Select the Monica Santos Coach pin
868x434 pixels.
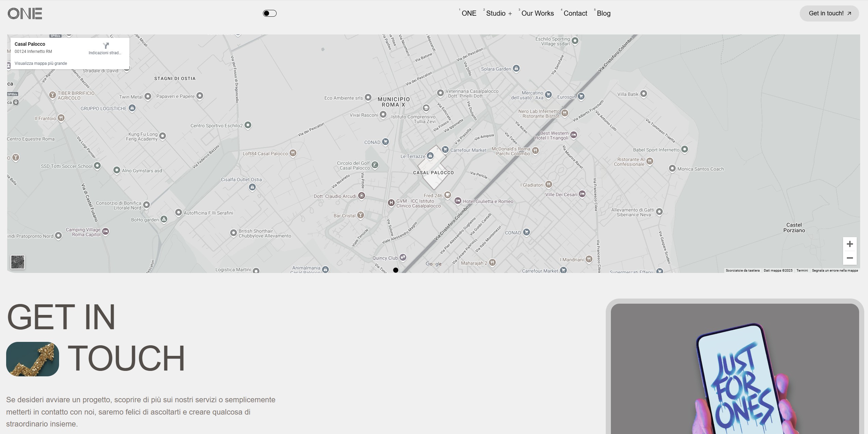[x=672, y=169]
